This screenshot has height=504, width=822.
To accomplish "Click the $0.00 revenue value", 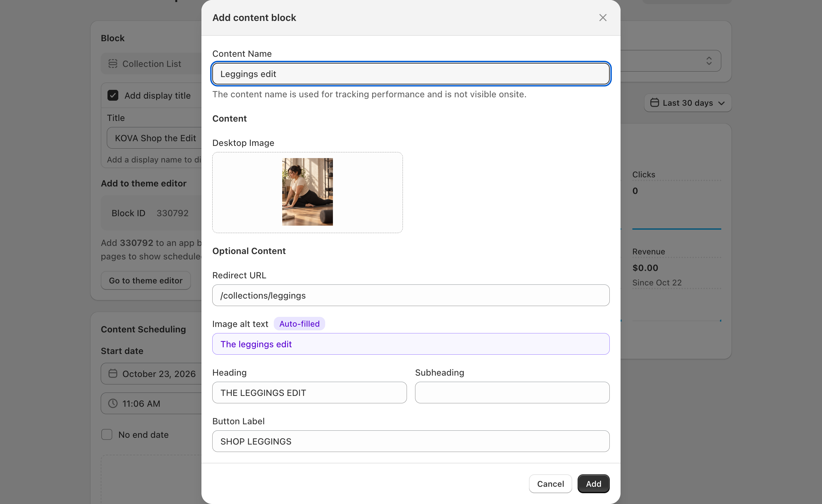I will (645, 268).
